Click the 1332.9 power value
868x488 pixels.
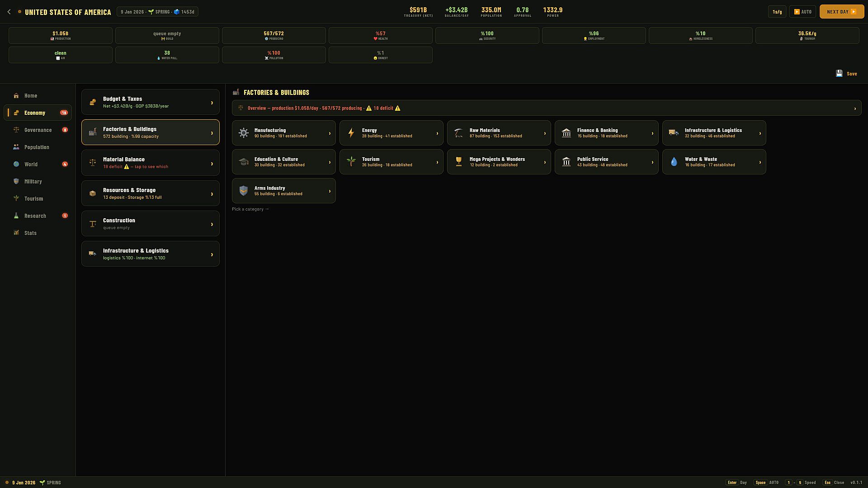553,9
